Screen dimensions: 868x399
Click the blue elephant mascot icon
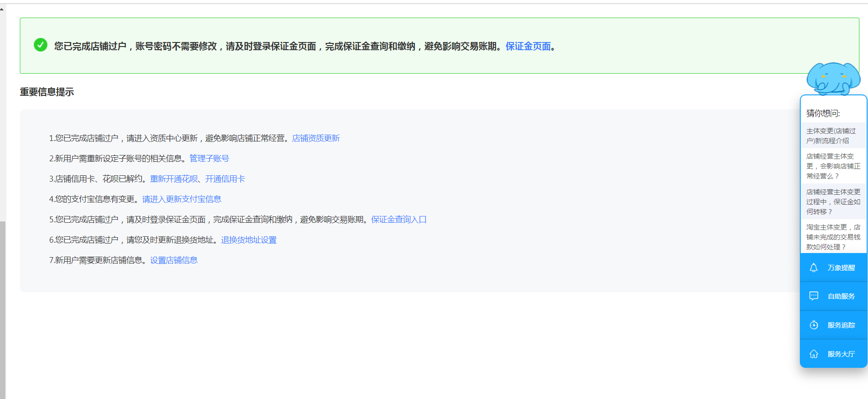(x=833, y=79)
